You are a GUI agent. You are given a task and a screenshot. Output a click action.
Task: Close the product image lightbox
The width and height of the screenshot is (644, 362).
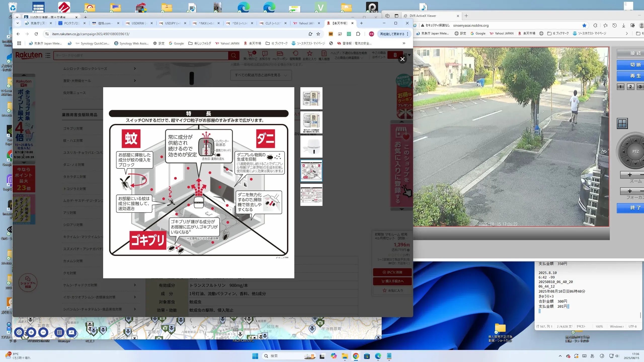click(402, 59)
